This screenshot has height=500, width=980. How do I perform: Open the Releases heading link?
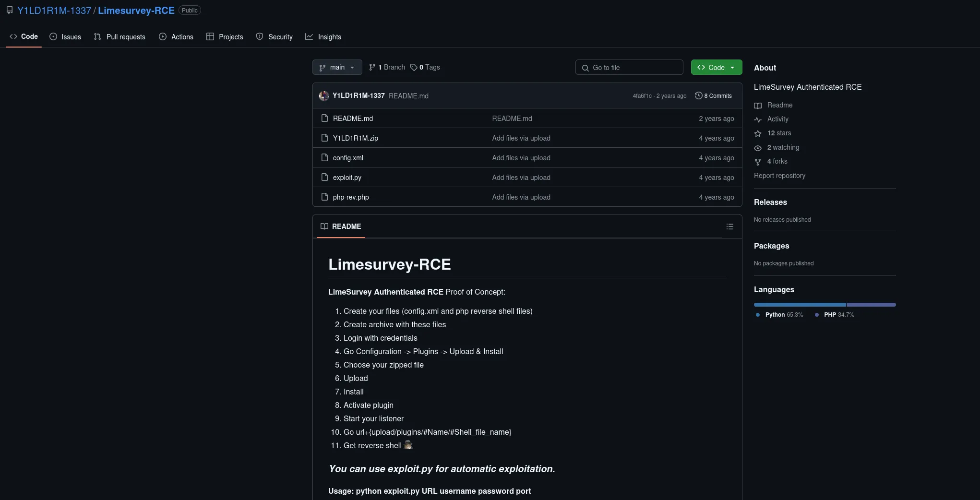point(770,202)
